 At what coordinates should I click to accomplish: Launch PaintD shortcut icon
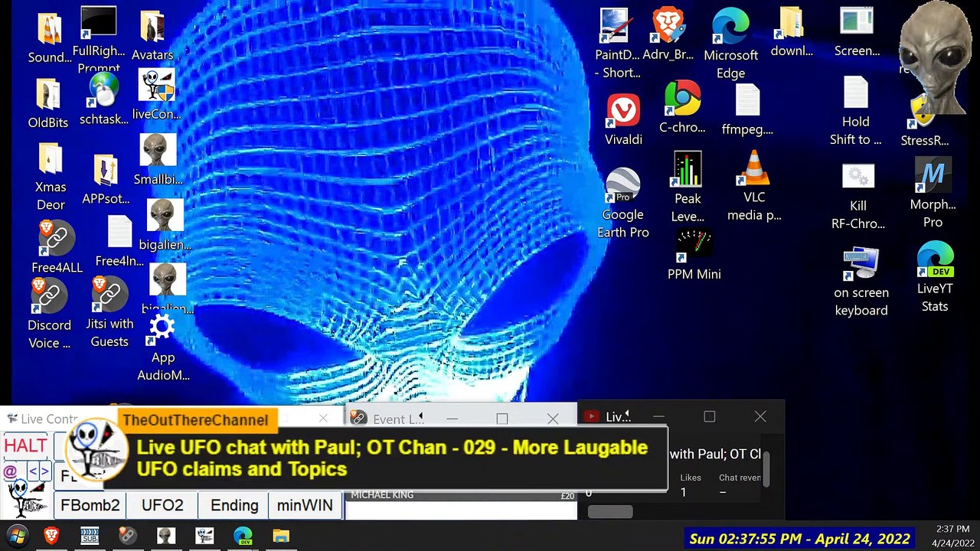[x=617, y=44]
